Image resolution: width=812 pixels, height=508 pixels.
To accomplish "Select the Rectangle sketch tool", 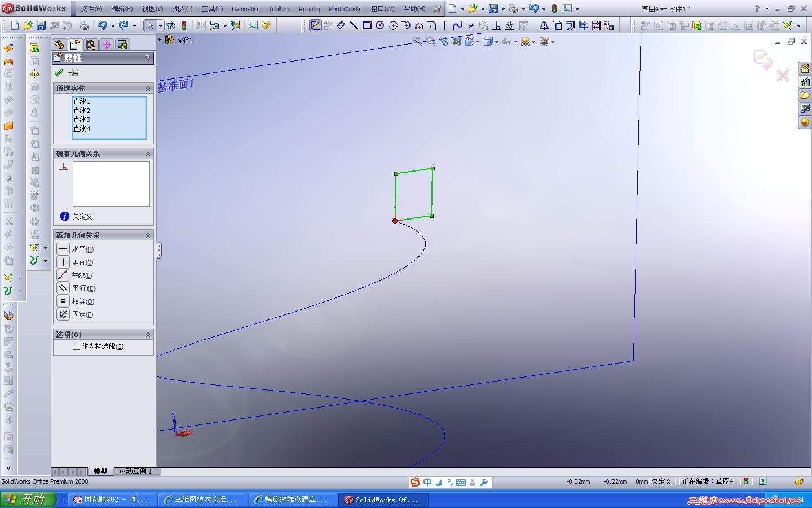I will coord(367,25).
